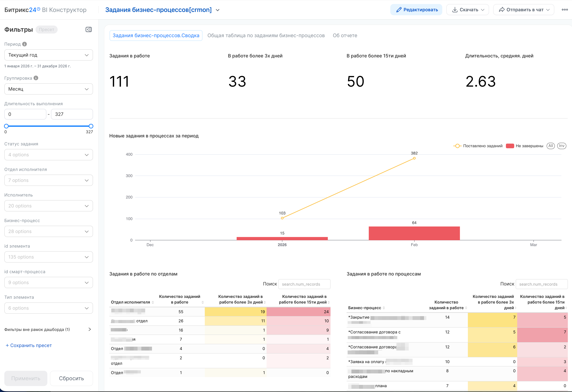The width and height of the screenshot is (572, 392).
Task: Click Сохранить пресет link
Action: tap(29, 346)
